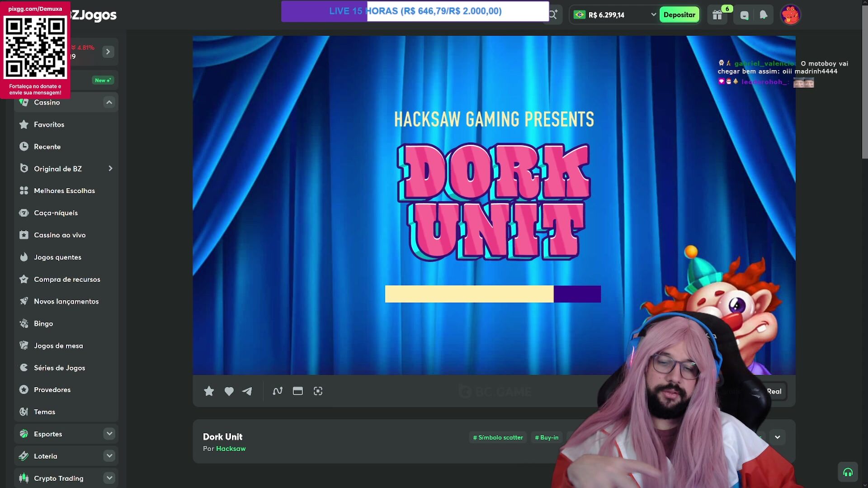Click the New badge item
868x488 pixels.
click(103, 81)
